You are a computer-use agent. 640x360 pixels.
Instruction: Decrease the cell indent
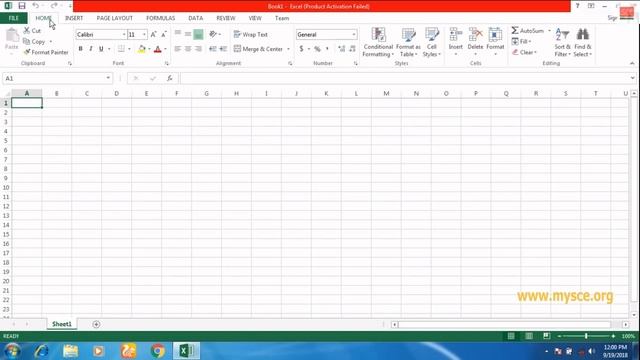click(x=213, y=49)
